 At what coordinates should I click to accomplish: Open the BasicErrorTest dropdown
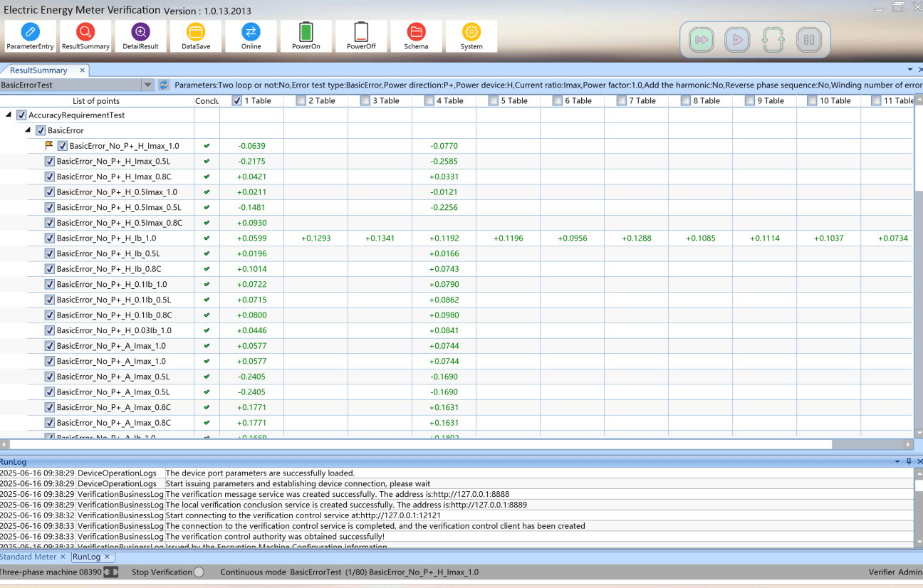(147, 85)
